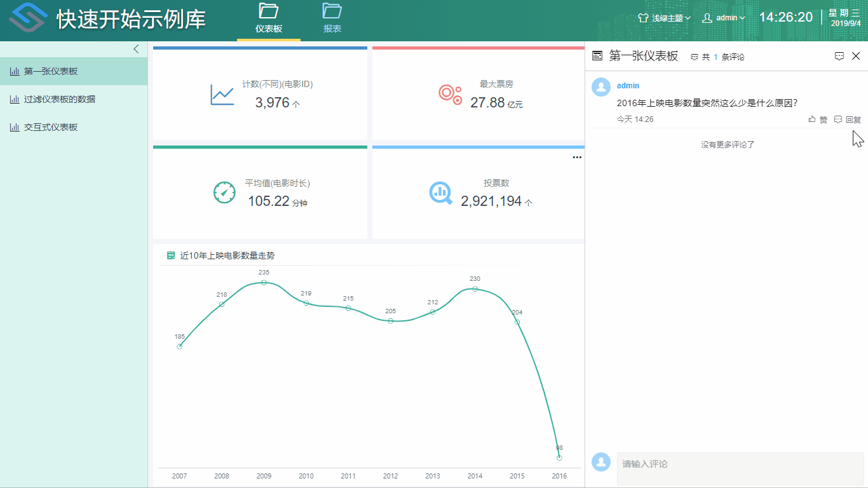Like the admin comment with 赞
868x488 pixels.
[x=818, y=119]
